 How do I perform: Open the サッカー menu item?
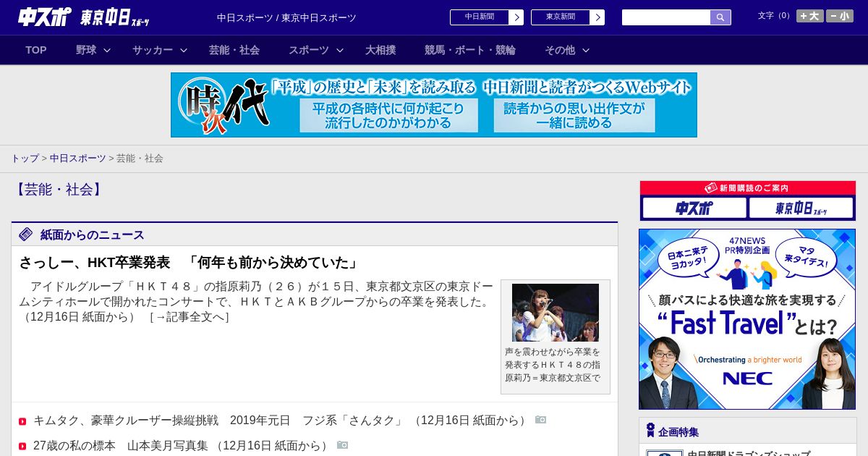[153, 50]
